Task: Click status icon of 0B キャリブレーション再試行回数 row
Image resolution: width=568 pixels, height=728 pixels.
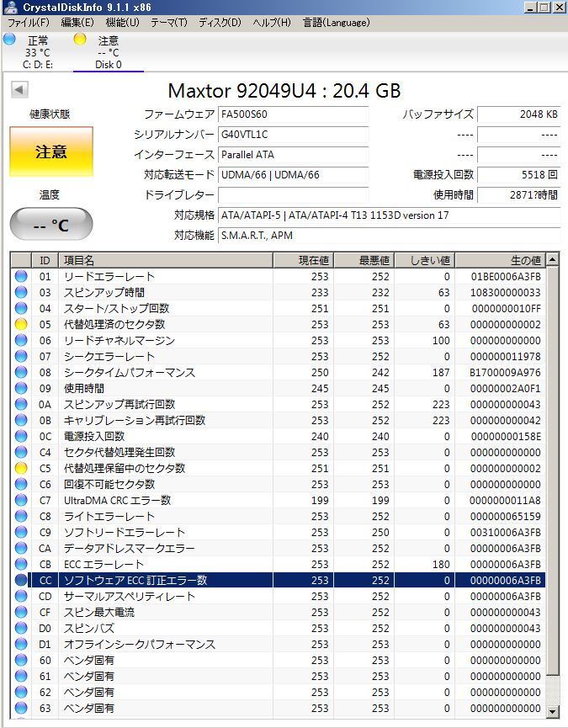Action: click(x=21, y=420)
